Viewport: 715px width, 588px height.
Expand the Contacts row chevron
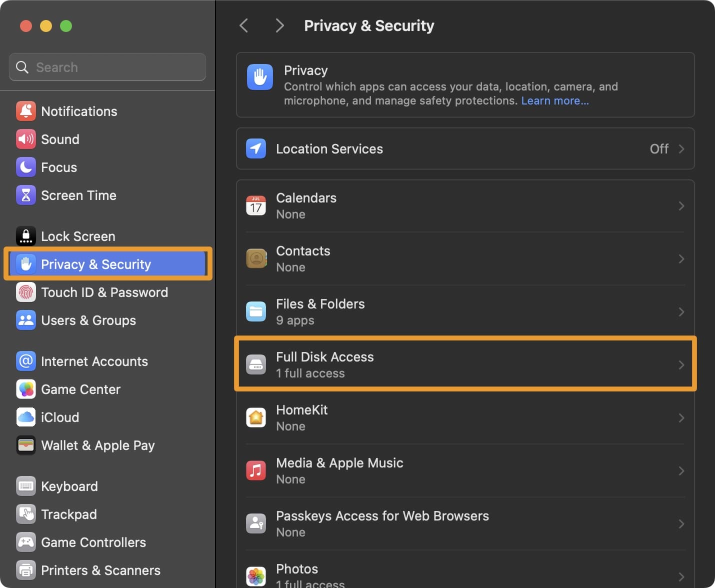coord(681,259)
